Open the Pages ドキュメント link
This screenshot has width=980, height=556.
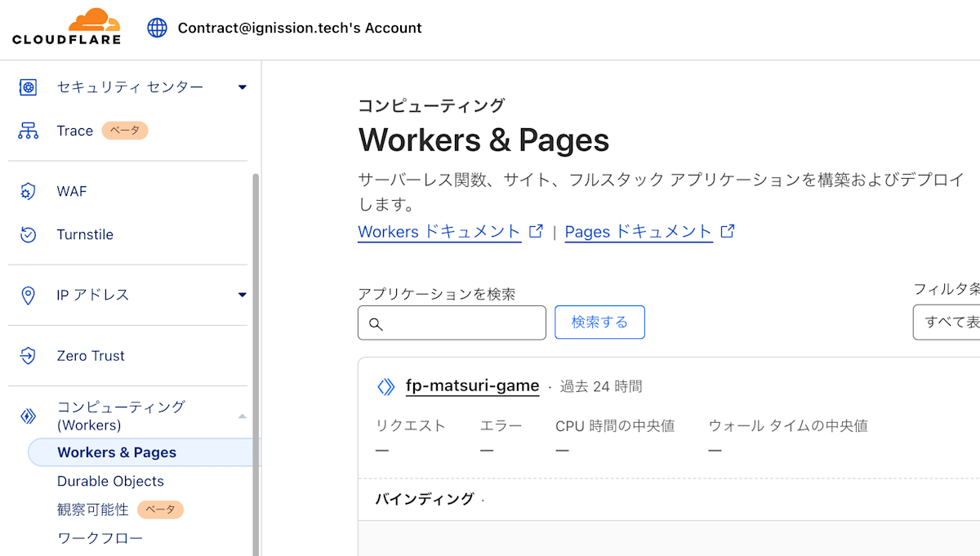pos(639,232)
